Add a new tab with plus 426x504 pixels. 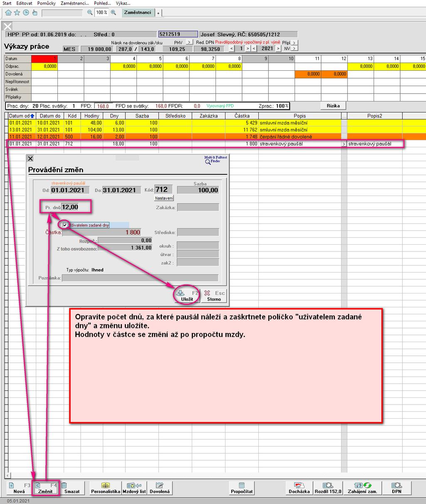pos(158,13)
